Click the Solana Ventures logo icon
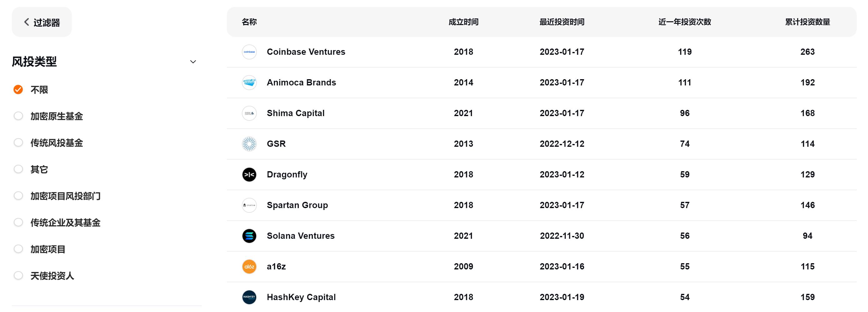Image resolution: width=868 pixels, height=312 pixels. (249, 236)
